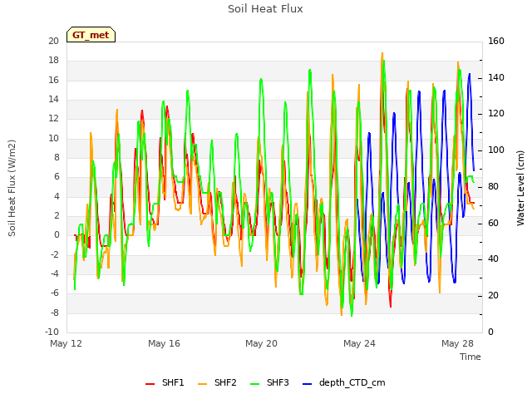Click the Time x-axis title

pos(470,357)
